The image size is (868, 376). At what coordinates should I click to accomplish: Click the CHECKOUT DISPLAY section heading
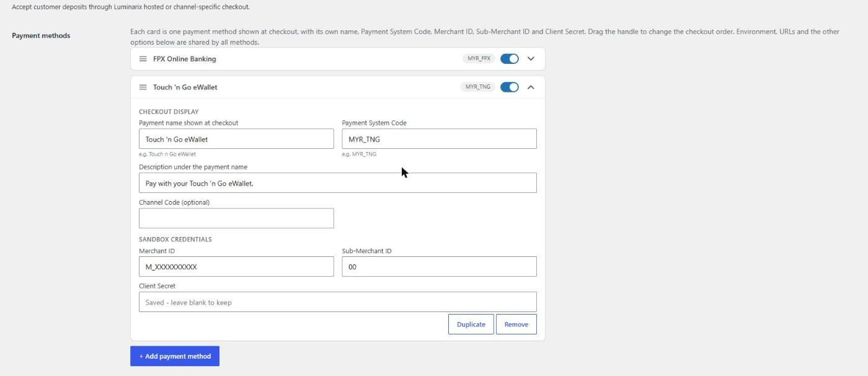point(169,112)
